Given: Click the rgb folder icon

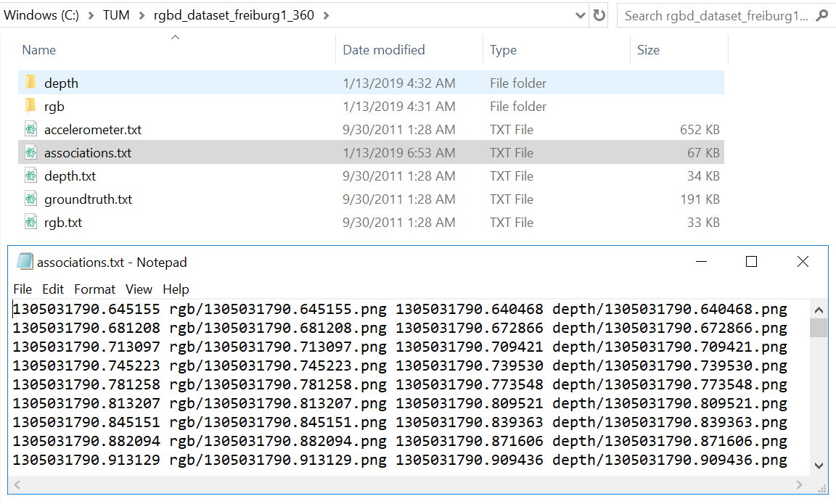Looking at the screenshot, I should click(30, 106).
